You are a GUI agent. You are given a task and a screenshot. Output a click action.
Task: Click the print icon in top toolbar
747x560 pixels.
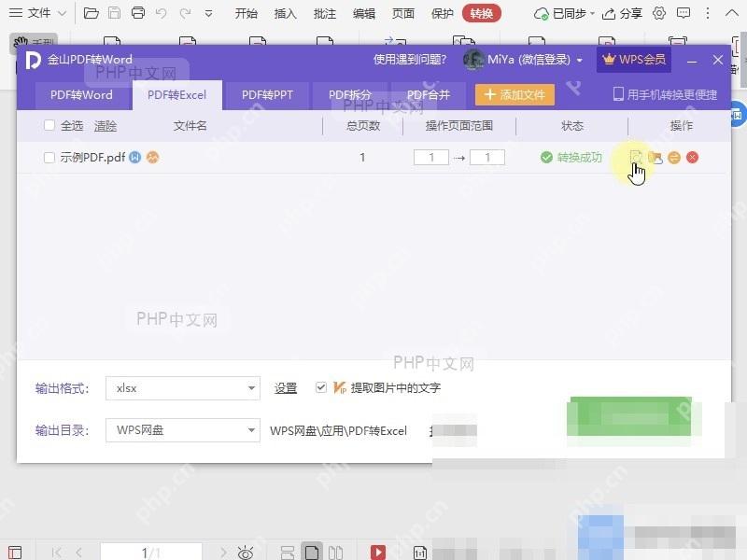138,13
